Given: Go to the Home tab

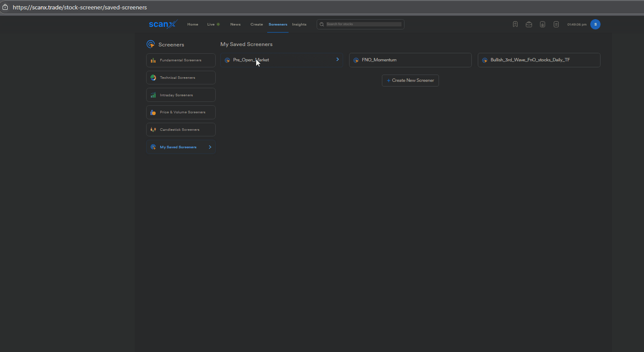Looking at the screenshot, I should click(x=193, y=24).
